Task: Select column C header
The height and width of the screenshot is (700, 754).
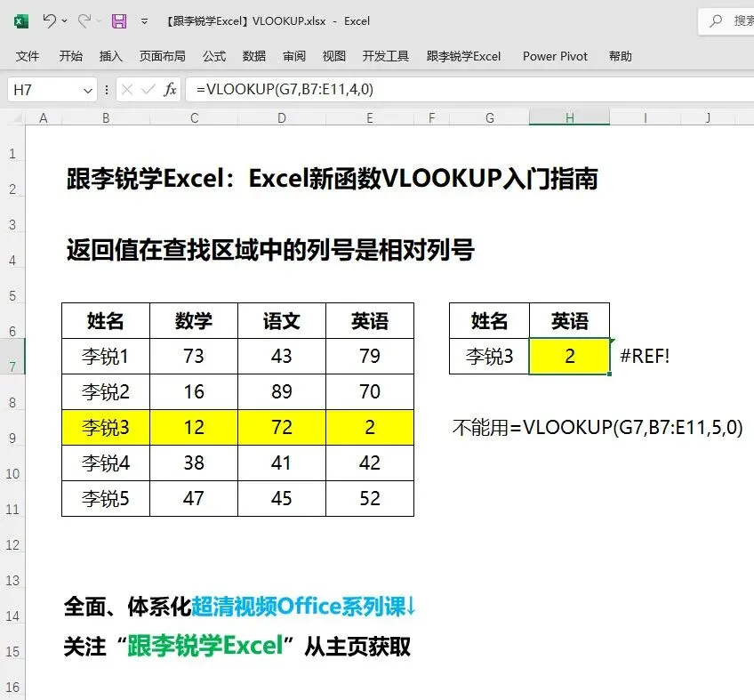Action: (x=194, y=118)
